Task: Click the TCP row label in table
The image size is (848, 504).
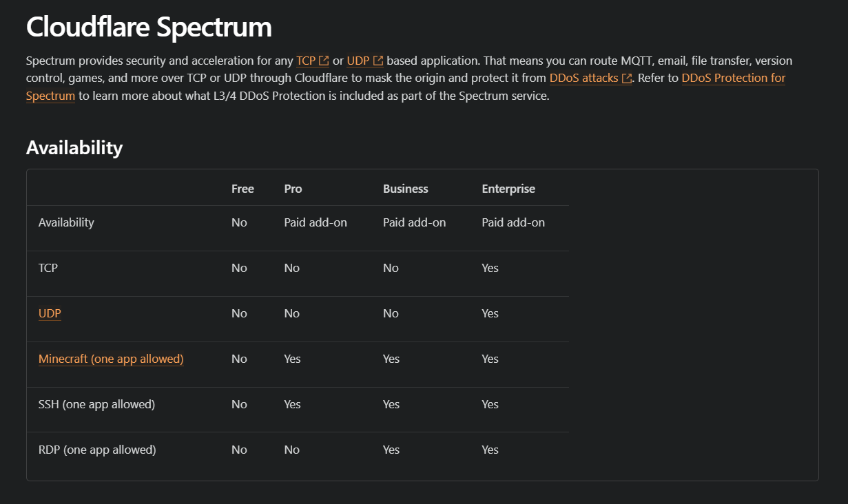Action: click(48, 268)
